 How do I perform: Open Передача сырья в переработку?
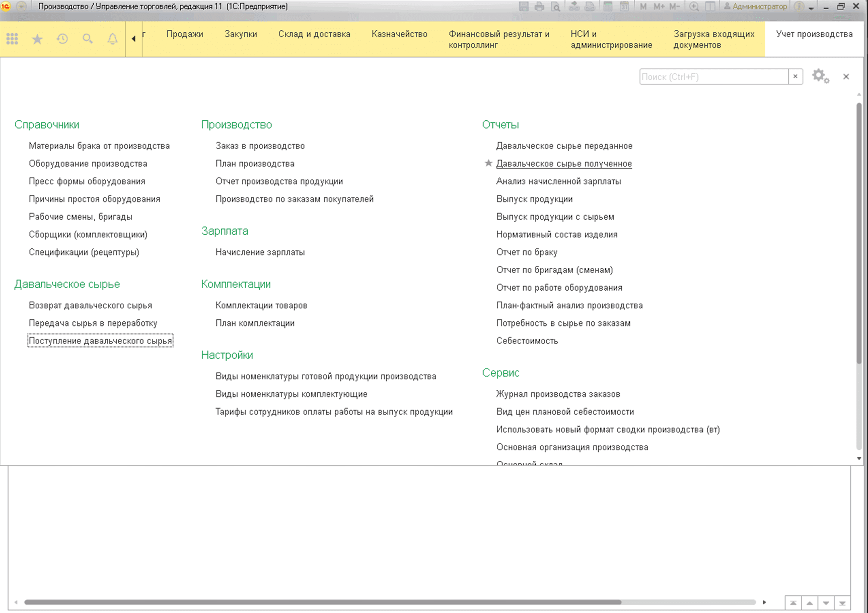click(93, 323)
